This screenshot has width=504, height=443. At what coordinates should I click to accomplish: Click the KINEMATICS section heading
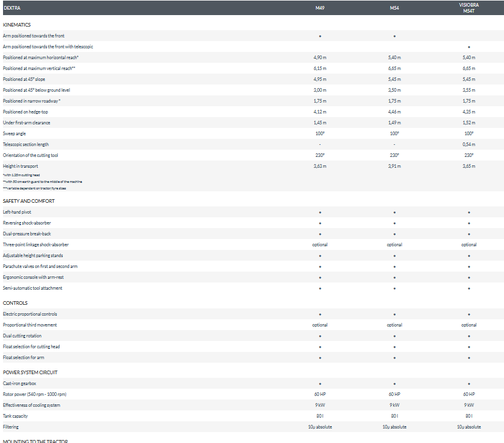[x=17, y=25]
